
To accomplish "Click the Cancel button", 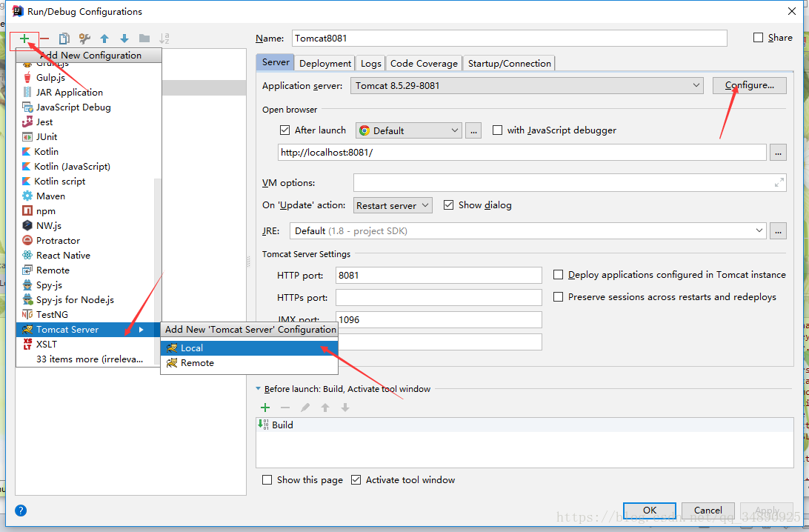I will point(708,511).
